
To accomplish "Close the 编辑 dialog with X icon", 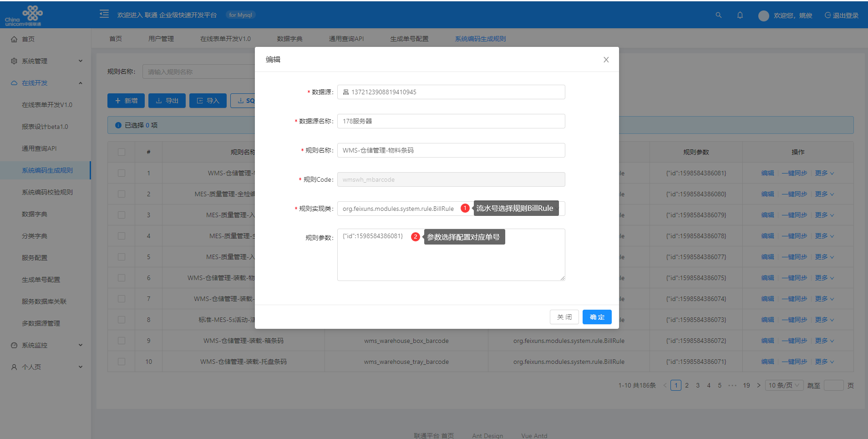I will [x=606, y=60].
